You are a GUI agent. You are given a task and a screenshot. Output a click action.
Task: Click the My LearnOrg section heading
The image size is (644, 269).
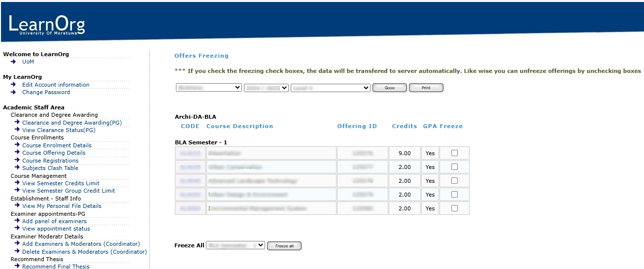coord(22,77)
